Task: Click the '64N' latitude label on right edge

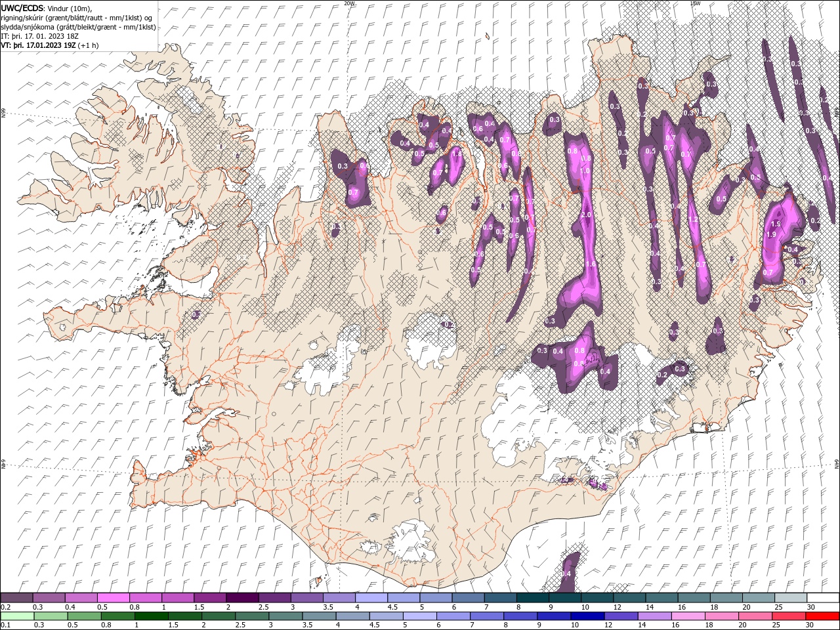Action: point(837,463)
